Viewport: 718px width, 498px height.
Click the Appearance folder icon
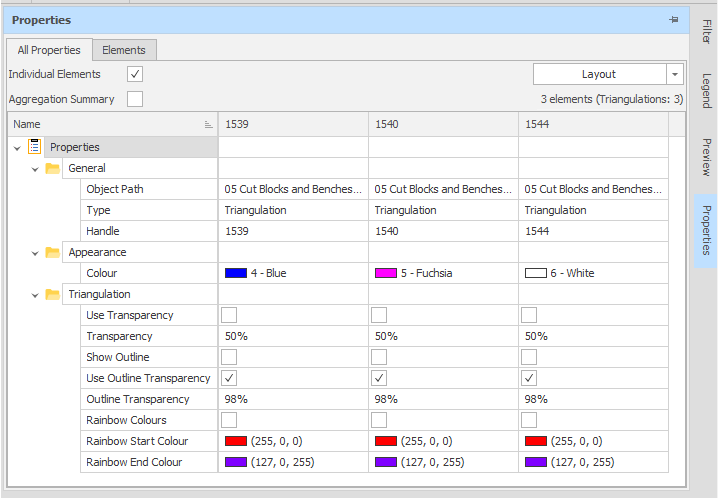tap(53, 252)
